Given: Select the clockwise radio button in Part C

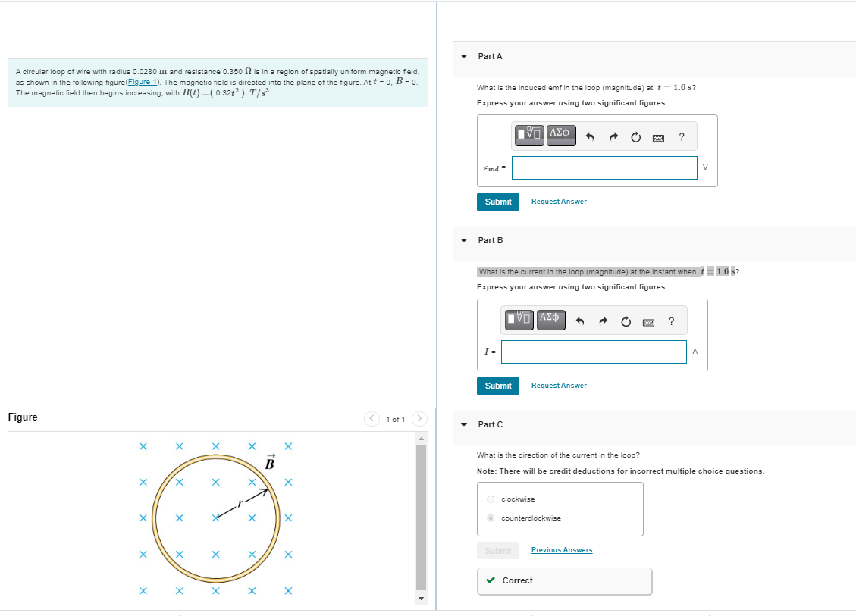Looking at the screenshot, I should (491, 499).
